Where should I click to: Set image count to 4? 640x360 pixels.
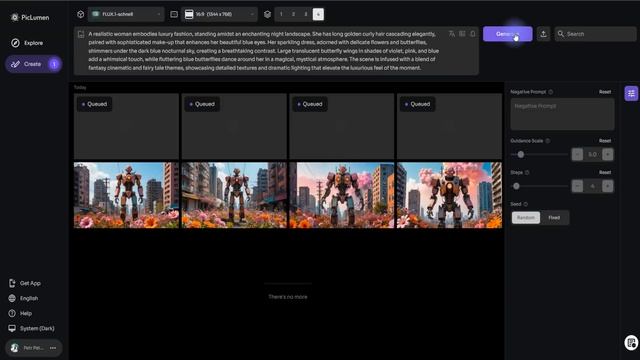[318, 14]
